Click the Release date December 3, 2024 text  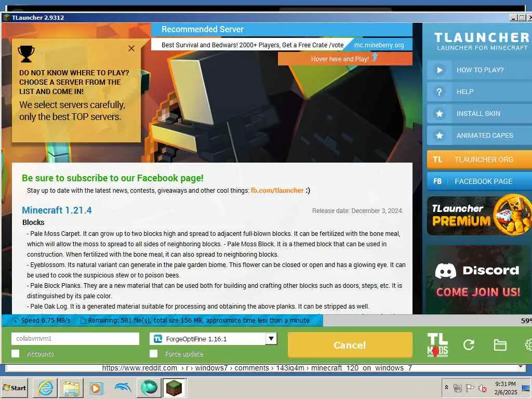pos(357,211)
